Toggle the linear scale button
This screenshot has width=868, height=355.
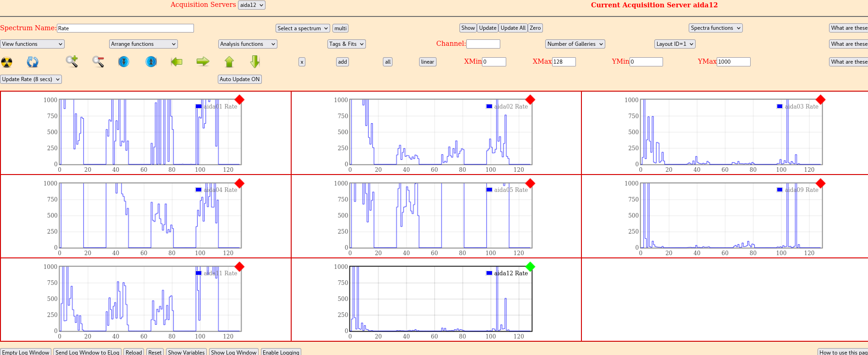coord(427,62)
